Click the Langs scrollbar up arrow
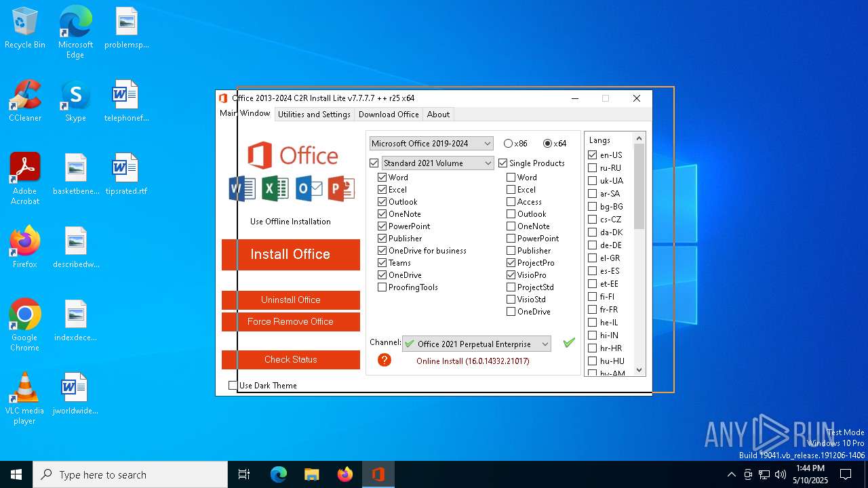 tap(639, 138)
